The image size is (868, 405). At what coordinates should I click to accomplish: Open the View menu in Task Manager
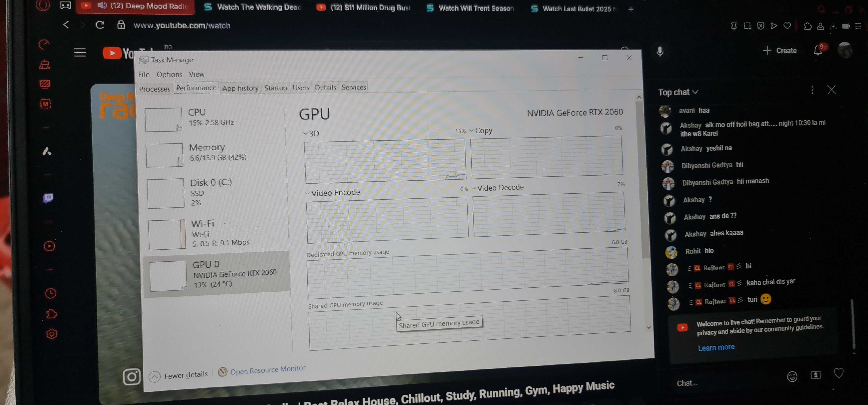(196, 74)
